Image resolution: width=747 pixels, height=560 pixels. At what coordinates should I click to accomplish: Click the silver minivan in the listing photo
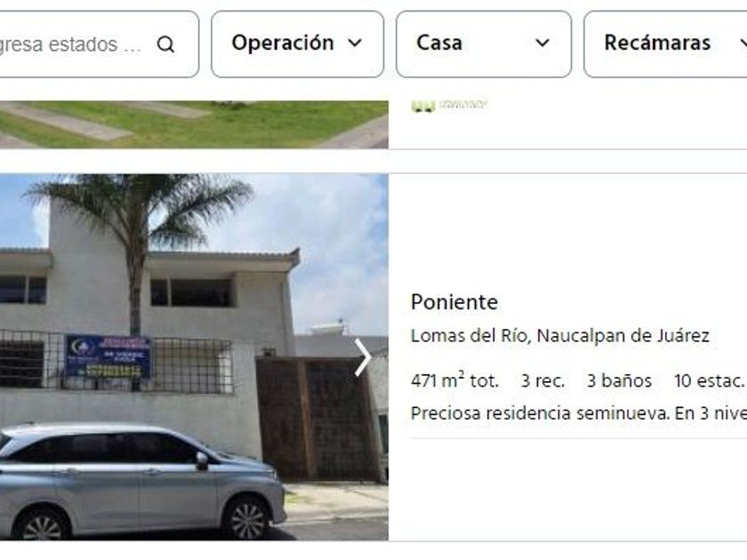pos(142,481)
